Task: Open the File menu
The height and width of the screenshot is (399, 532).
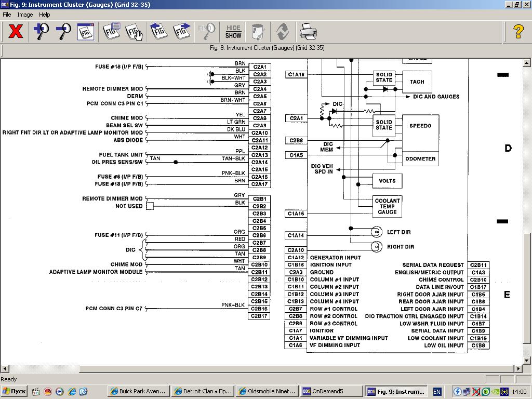Action: pos(7,15)
